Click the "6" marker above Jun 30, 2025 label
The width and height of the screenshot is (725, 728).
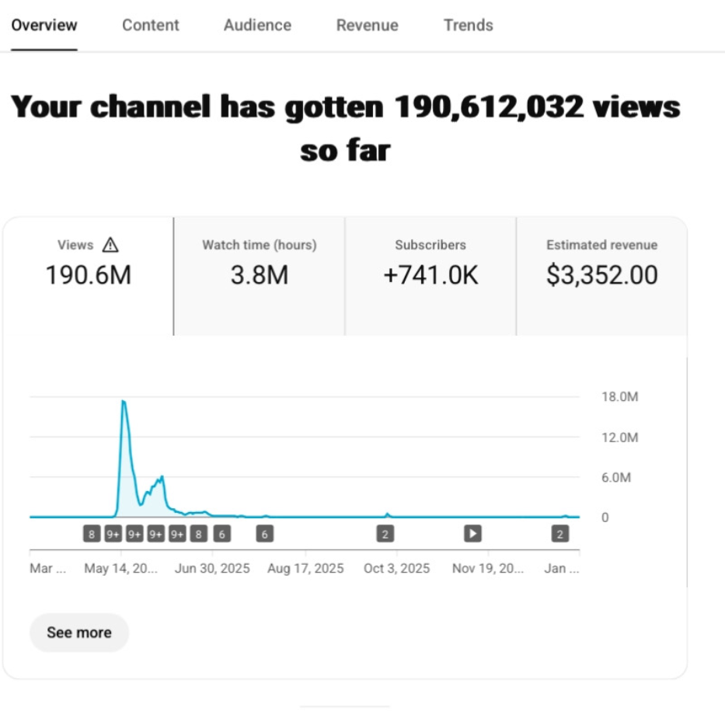tap(221, 534)
